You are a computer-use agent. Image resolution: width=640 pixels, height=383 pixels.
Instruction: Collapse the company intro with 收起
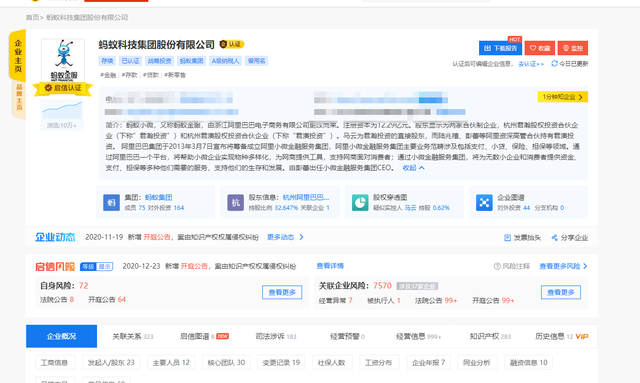413,168
